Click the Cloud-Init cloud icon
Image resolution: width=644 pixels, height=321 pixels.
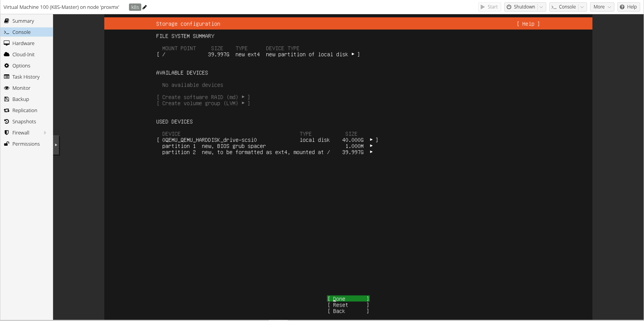7,54
